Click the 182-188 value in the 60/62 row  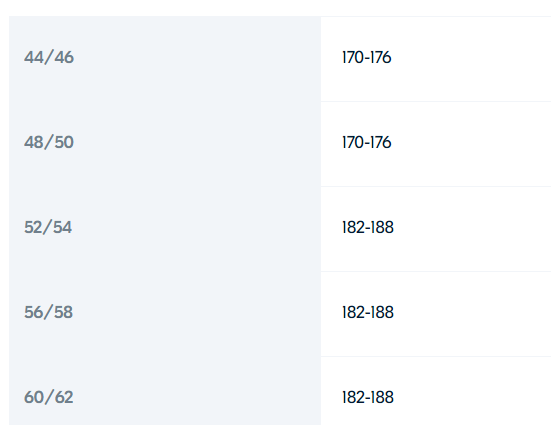(368, 397)
